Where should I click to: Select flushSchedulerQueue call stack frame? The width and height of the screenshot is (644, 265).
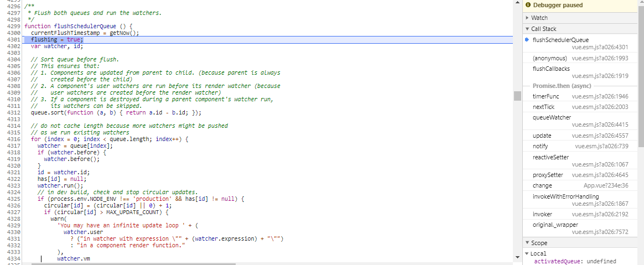click(x=580, y=44)
